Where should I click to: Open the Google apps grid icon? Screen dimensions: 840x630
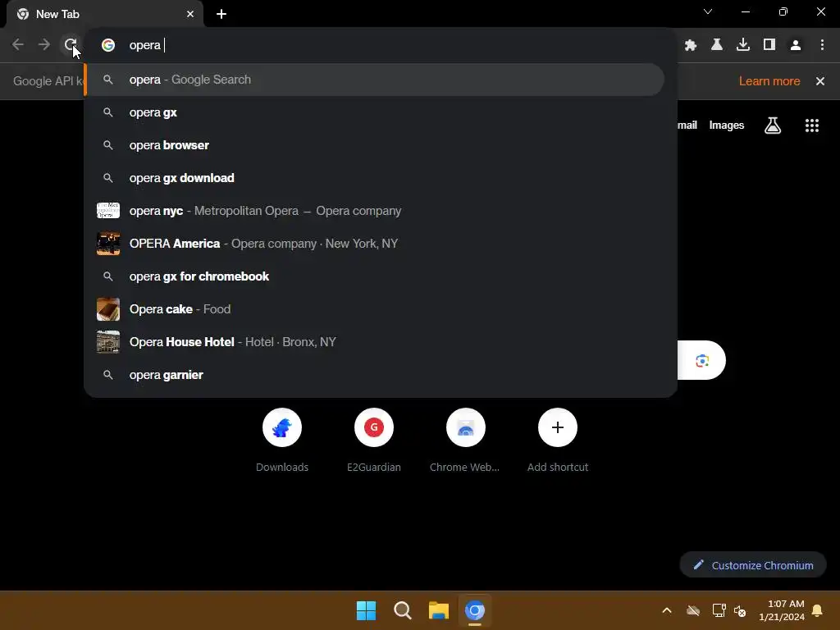812,126
